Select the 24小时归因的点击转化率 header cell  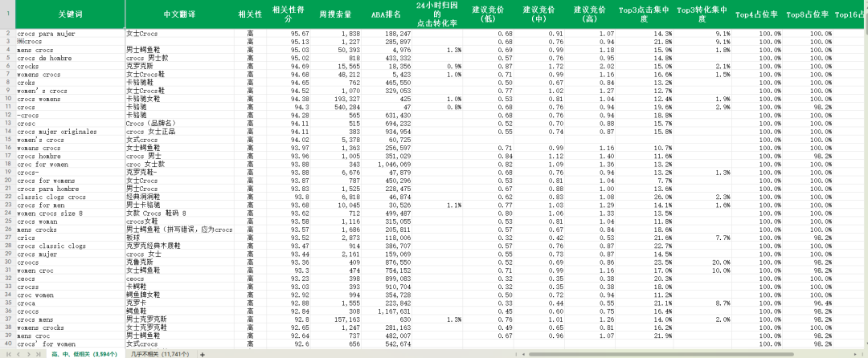[x=438, y=15]
